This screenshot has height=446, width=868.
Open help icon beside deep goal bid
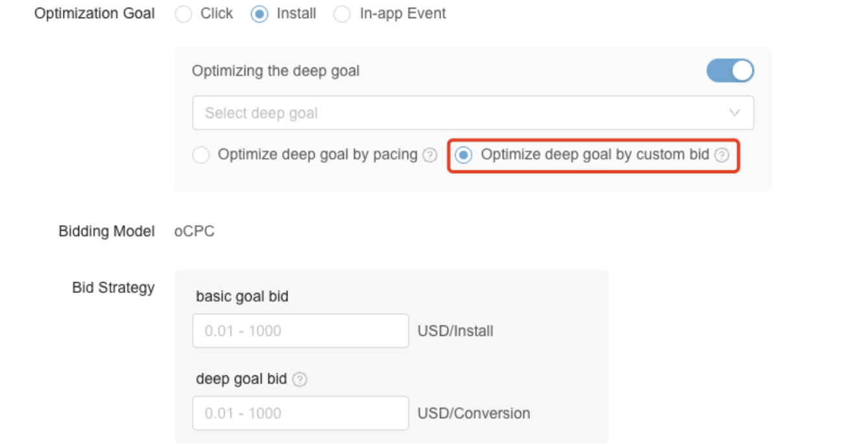(299, 380)
